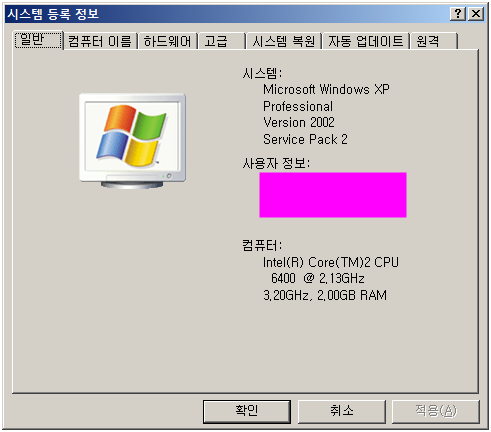491x432 pixels.
Task: Switch to the 자동 업데이트 tab
Action: (366, 41)
